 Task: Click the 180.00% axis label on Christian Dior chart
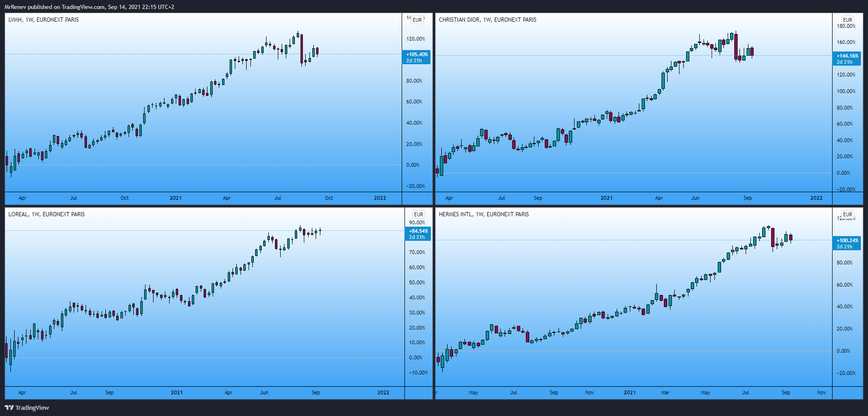click(846, 26)
